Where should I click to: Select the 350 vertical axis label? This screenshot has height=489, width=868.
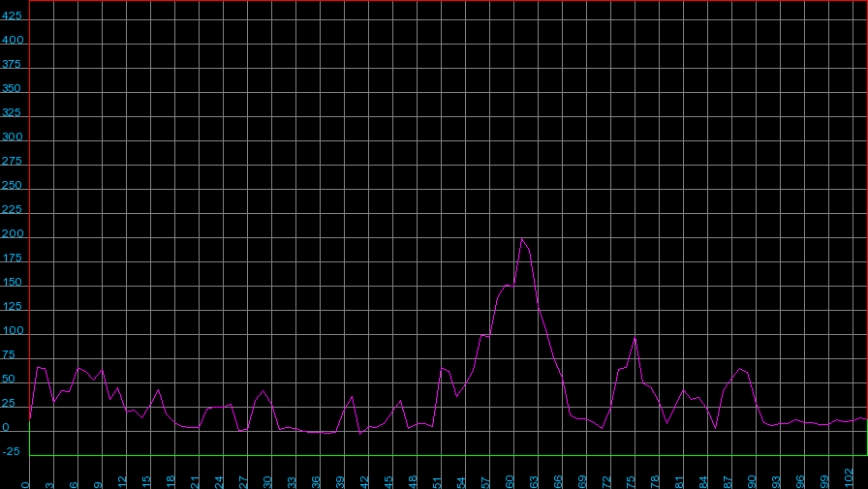pos(12,88)
